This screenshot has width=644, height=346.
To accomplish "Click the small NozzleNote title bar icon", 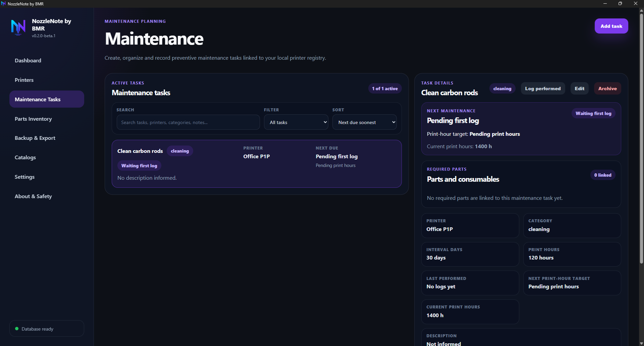I will tap(3, 4).
